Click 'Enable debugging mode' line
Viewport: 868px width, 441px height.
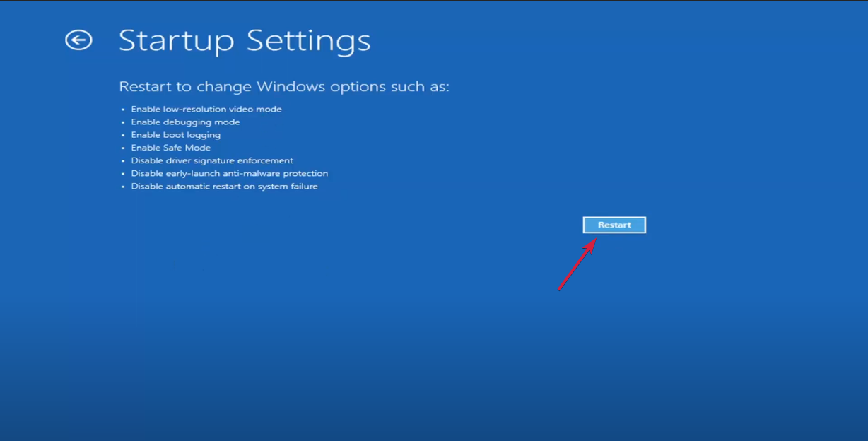(185, 122)
